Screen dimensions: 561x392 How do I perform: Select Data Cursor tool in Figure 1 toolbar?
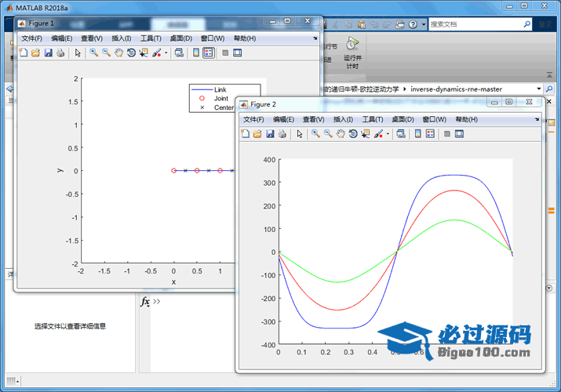click(144, 53)
